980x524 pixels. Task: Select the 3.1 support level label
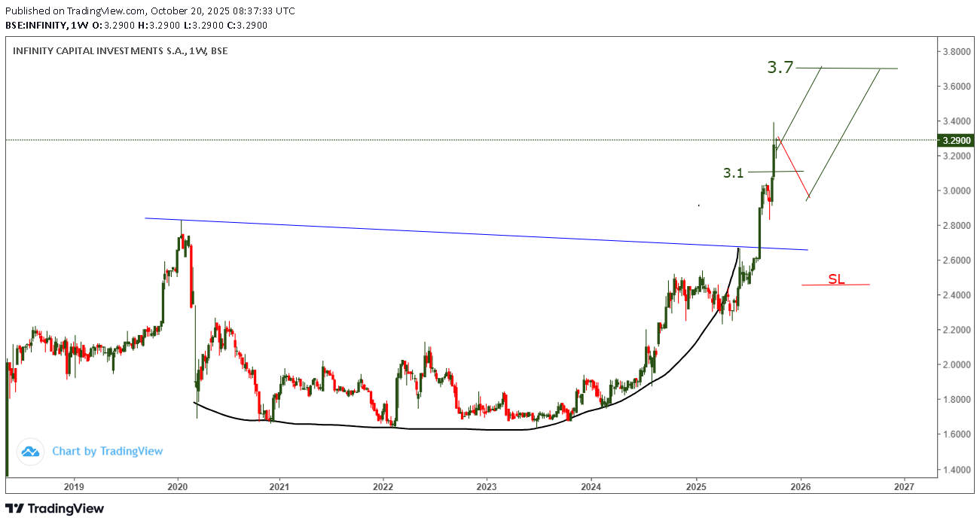733,173
